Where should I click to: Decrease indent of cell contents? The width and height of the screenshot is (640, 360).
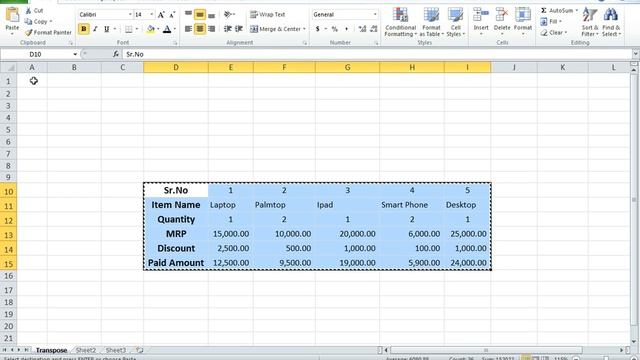[x=228, y=29]
